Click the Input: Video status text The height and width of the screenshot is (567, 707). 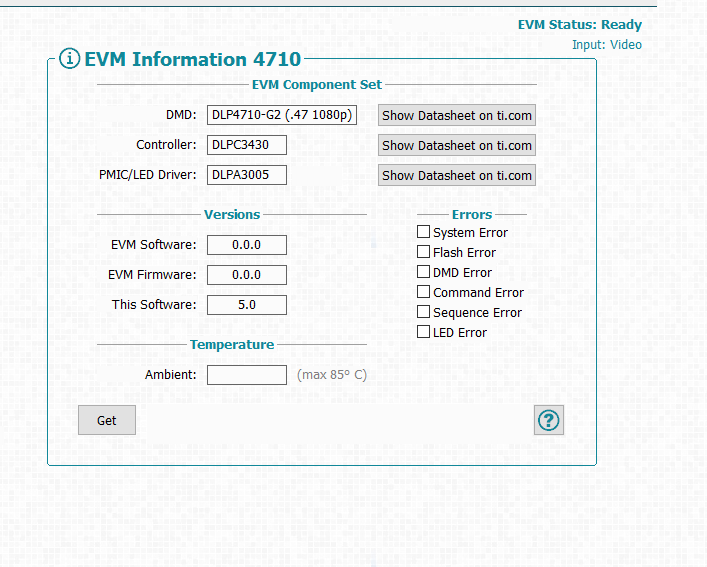(x=607, y=45)
